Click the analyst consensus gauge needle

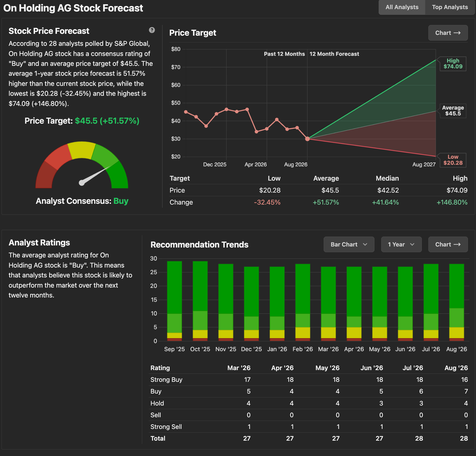click(95, 175)
